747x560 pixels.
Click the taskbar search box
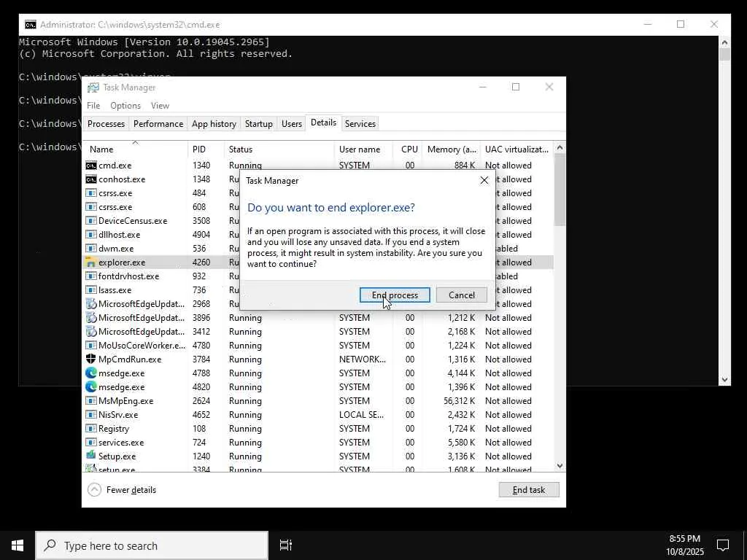(x=152, y=545)
